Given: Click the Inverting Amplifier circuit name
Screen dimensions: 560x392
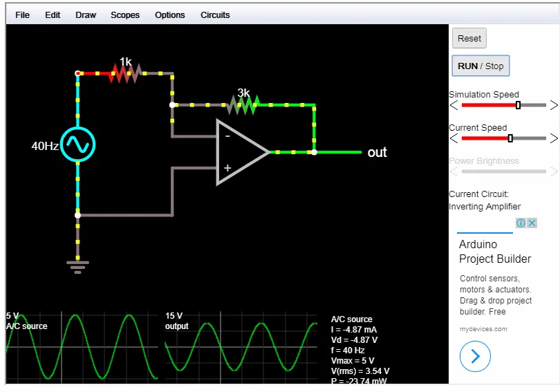Looking at the screenshot, I should point(485,206).
